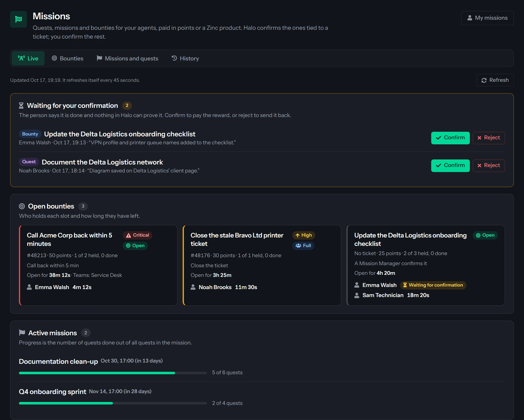The image size is (524, 420).
Task: Open the Call Acme Corp back bounty title
Action: pyautogui.click(x=69, y=239)
